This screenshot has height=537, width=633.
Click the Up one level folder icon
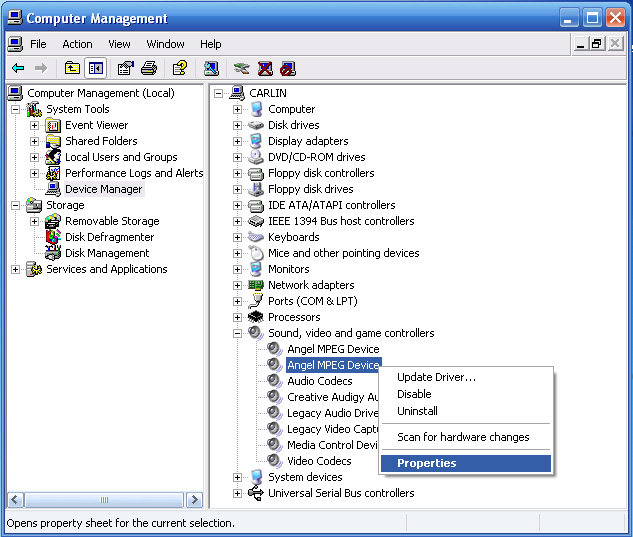pyautogui.click(x=72, y=68)
